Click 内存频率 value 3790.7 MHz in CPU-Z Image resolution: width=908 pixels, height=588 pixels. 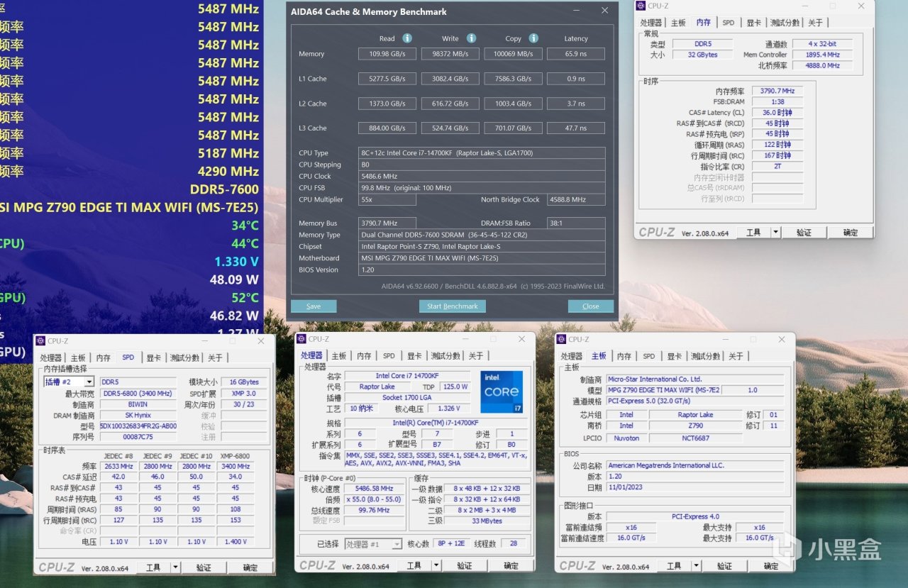778,91
